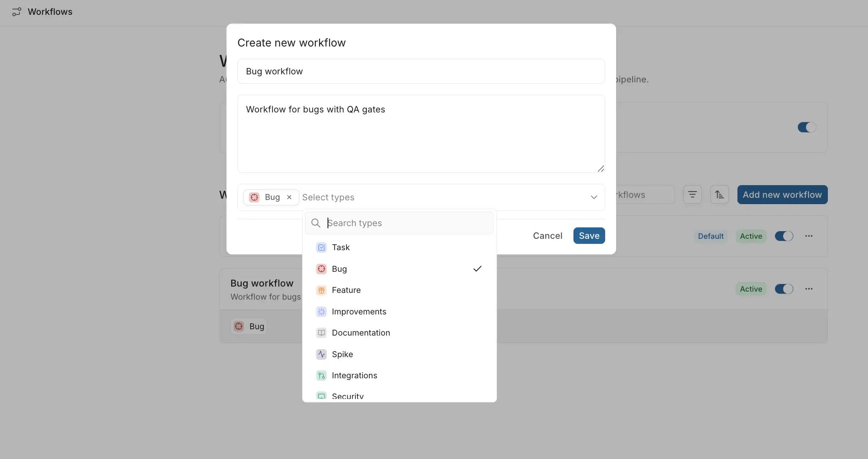
Task: Open the default workflow's more options menu
Action: tap(809, 236)
